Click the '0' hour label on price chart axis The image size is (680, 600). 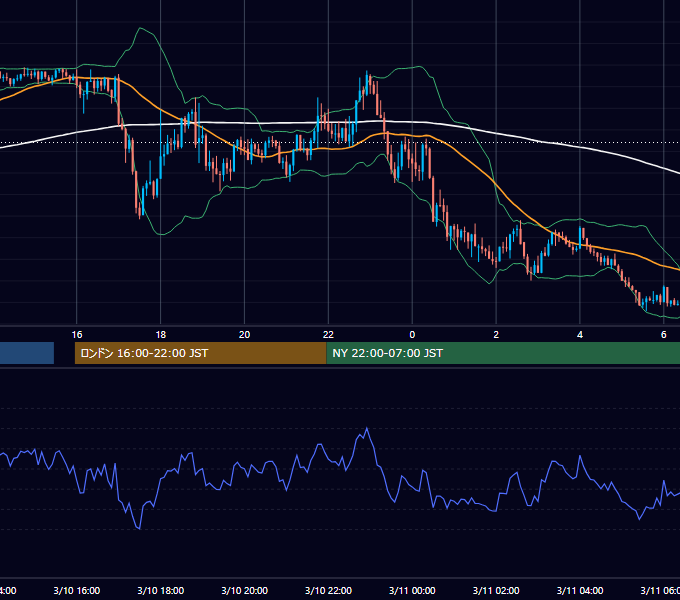[412, 335]
